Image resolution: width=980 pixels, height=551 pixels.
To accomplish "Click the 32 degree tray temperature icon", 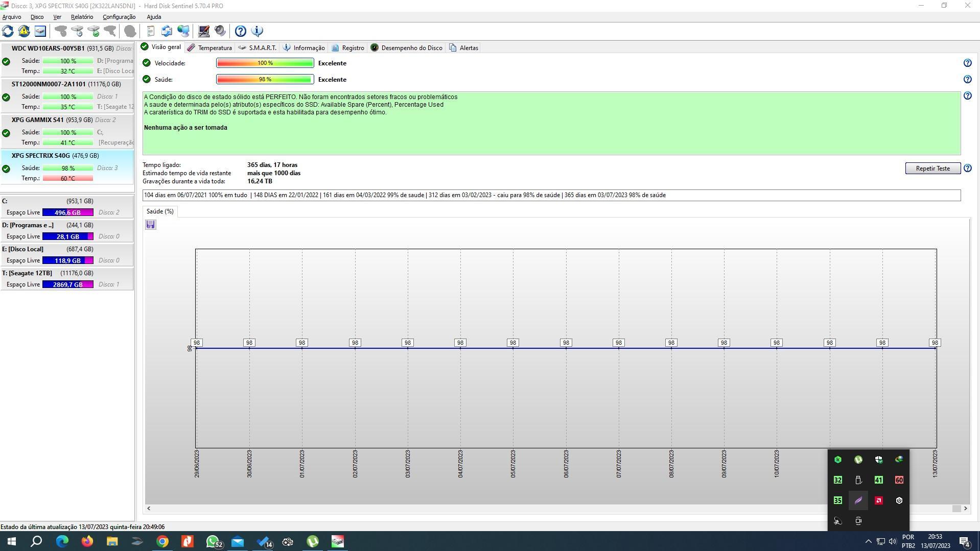I will [x=837, y=480].
